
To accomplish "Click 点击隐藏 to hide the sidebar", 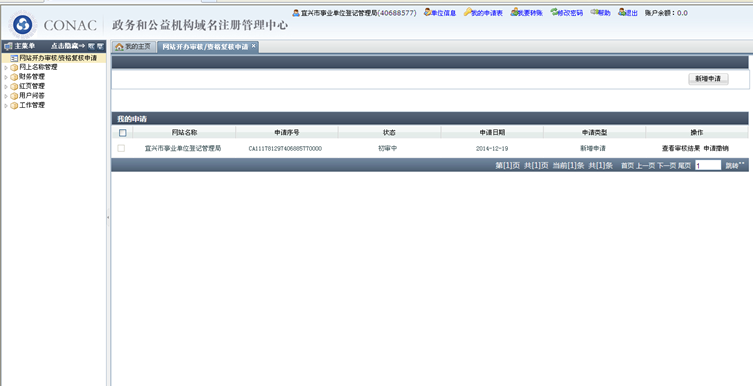I will click(x=68, y=46).
